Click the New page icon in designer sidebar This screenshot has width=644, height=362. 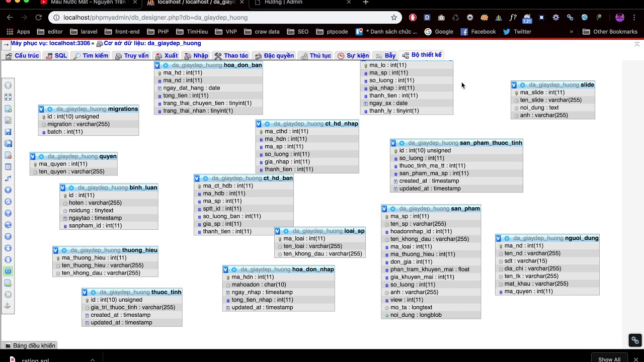[x=8, y=109]
